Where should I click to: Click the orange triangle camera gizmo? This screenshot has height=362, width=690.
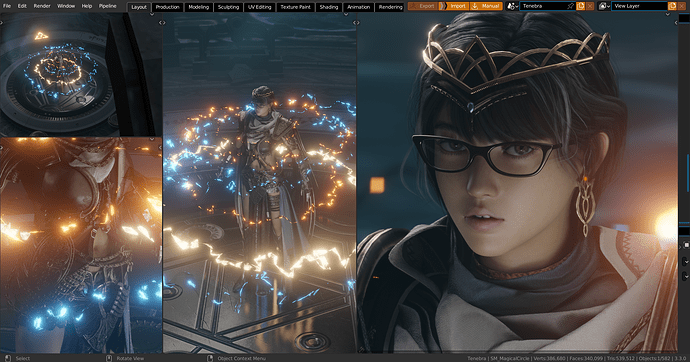click(x=41, y=36)
